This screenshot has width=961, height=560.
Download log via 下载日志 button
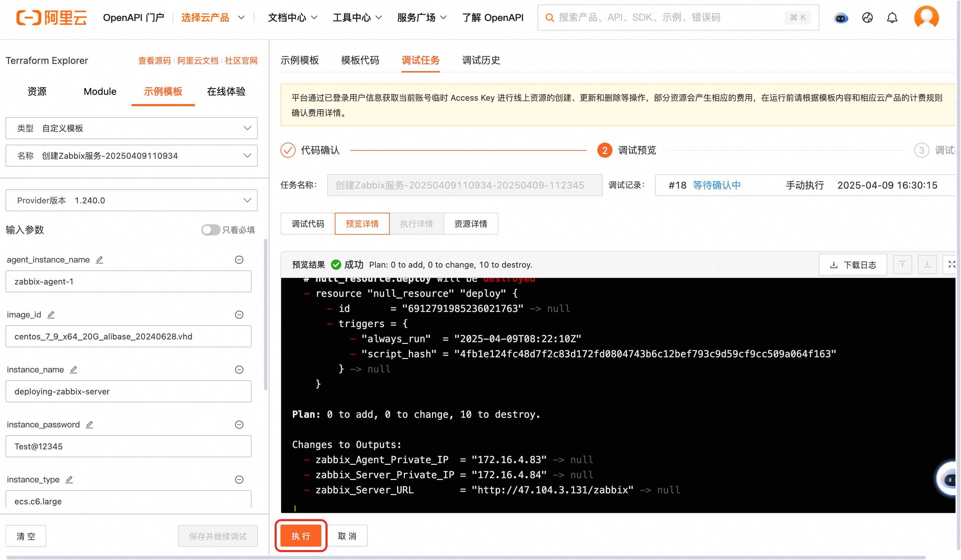point(853,265)
